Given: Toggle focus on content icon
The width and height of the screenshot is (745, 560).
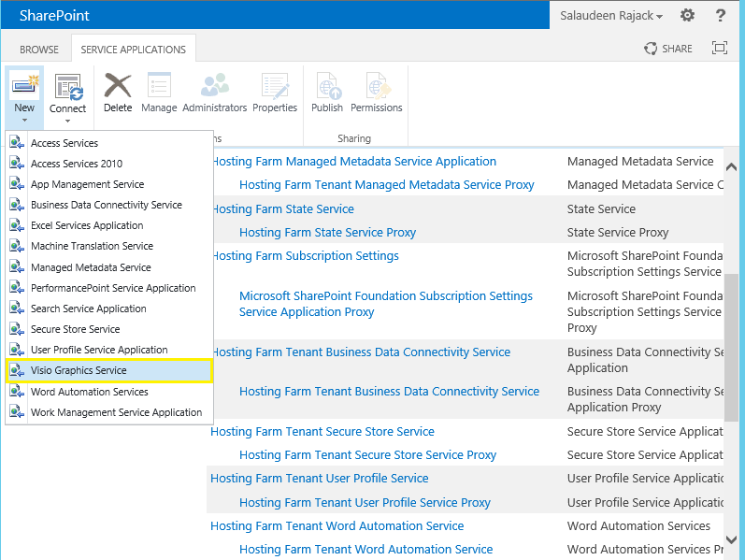Looking at the screenshot, I should coord(720,48).
